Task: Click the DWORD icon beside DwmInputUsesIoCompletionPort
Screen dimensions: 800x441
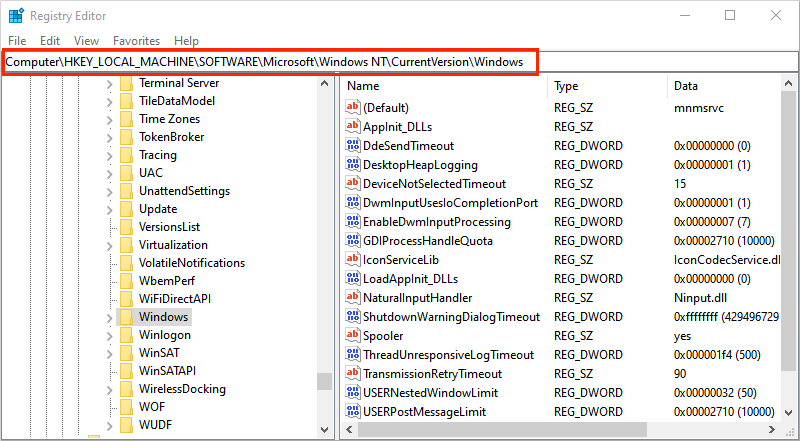Action: [x=353, y=203]
